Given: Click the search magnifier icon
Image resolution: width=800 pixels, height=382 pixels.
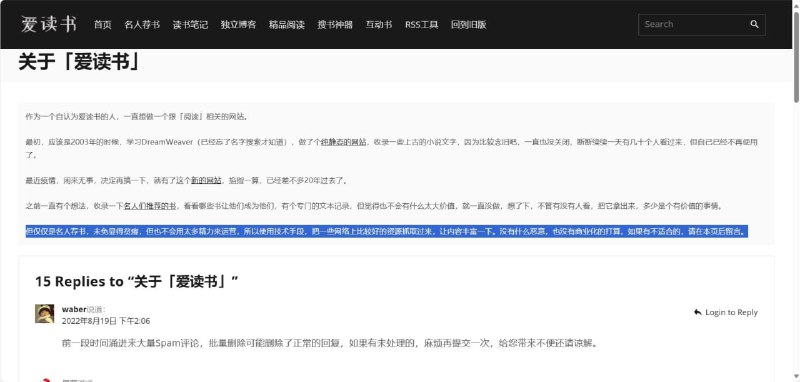Looking at the screenshot, I should pos(754,24).
